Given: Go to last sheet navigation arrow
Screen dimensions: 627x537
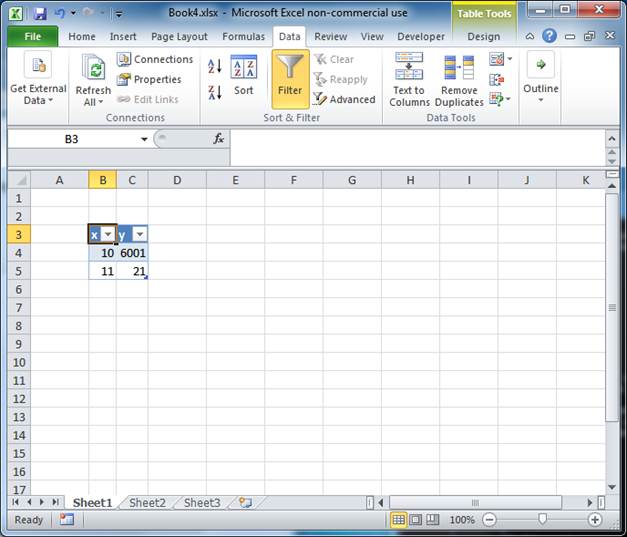Looking at the screenshot, I should pos(55,502).
